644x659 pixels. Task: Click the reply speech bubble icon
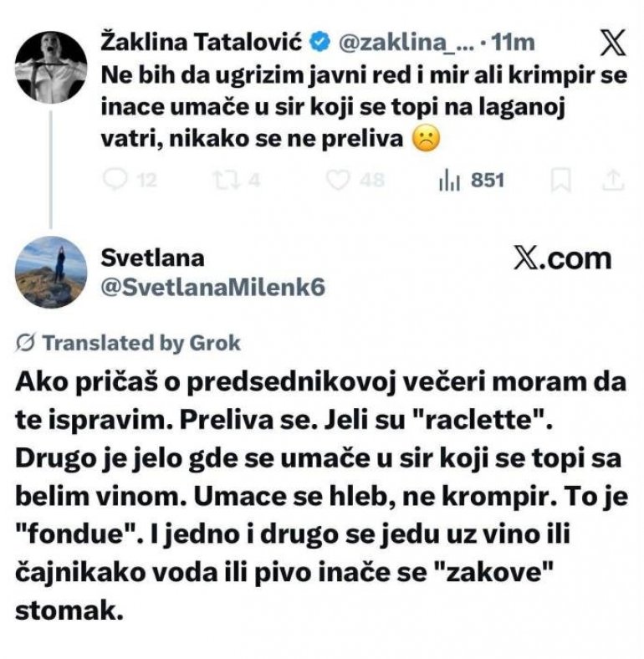coord(115,180)
